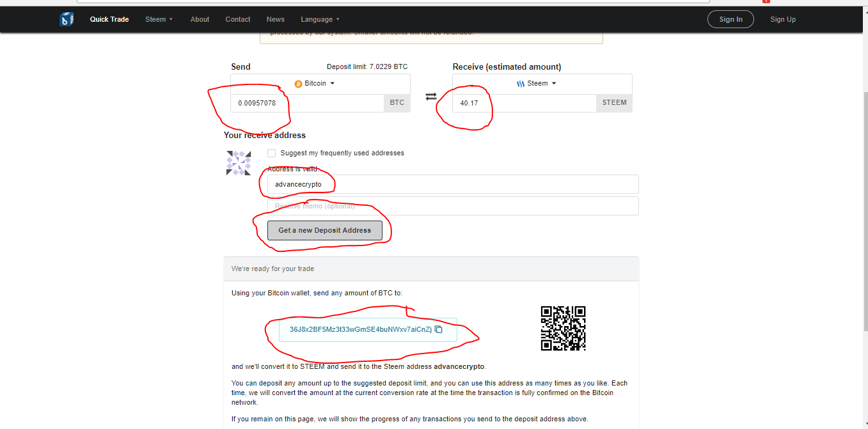Click the Your receive address heading
The image size is (868, 429).
[x=265, y=136]
